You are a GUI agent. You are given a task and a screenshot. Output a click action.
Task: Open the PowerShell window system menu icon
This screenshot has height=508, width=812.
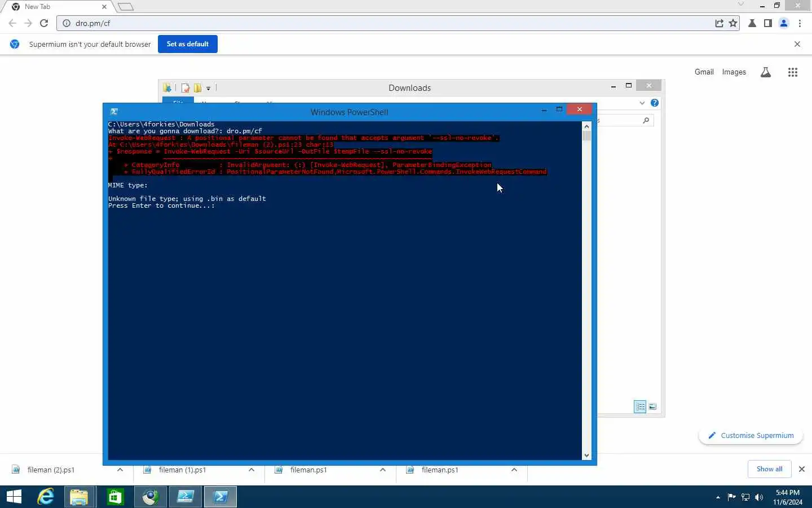[114, 112]
